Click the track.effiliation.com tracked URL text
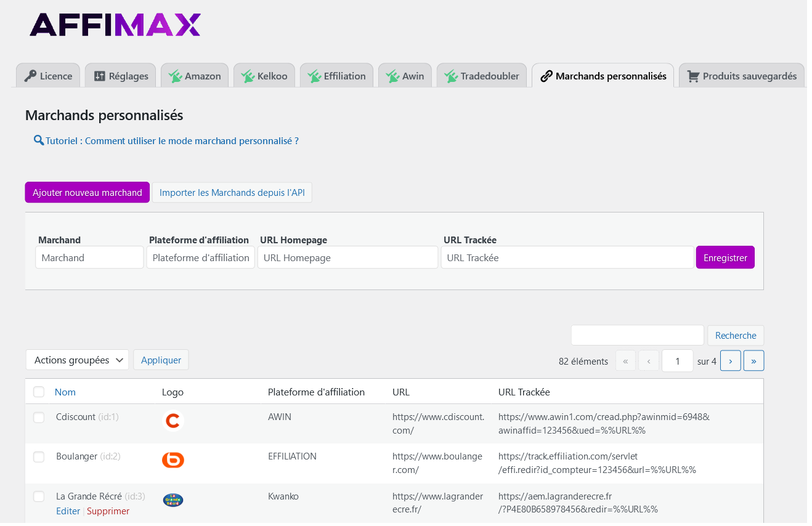 (597, 463)
